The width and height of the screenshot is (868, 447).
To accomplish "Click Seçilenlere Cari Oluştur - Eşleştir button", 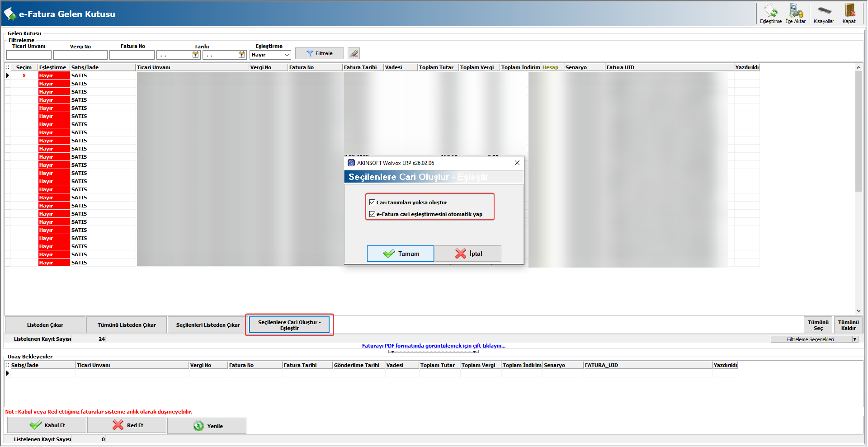I will (x=289, y=325).
